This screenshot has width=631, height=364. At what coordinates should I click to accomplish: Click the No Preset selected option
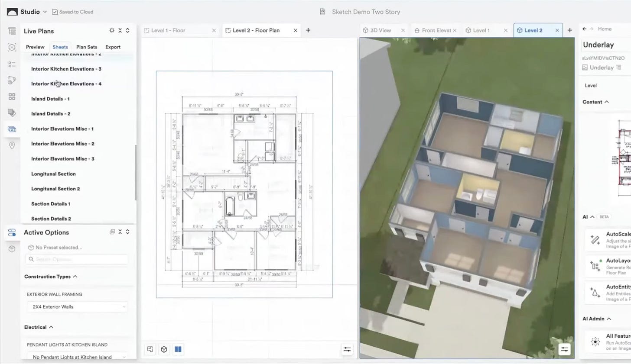click(55, 248)
